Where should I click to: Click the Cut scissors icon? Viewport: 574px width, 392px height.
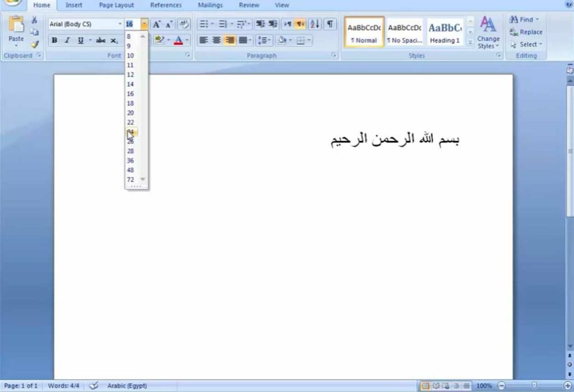[x=34, y=20]
